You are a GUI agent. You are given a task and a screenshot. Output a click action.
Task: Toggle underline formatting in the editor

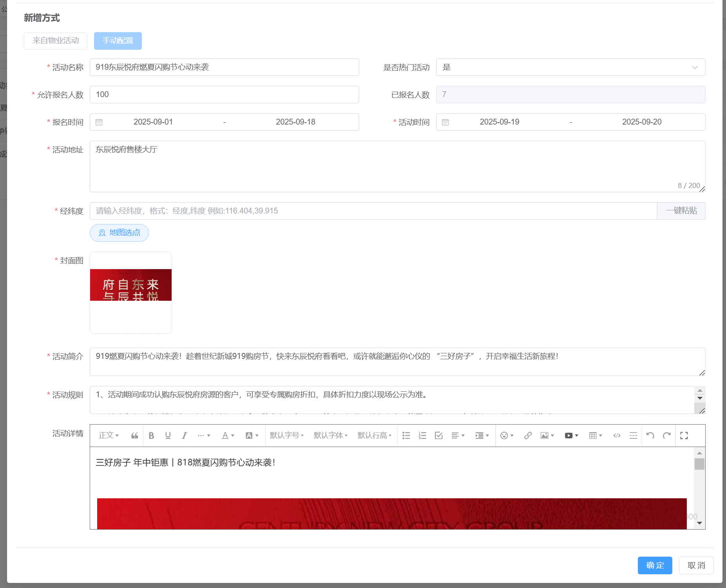point(168,436)
